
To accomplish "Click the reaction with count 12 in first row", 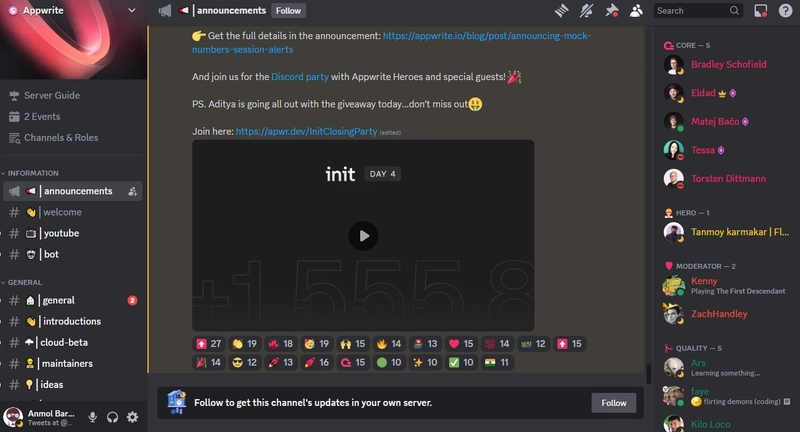I will click(534, 344).
